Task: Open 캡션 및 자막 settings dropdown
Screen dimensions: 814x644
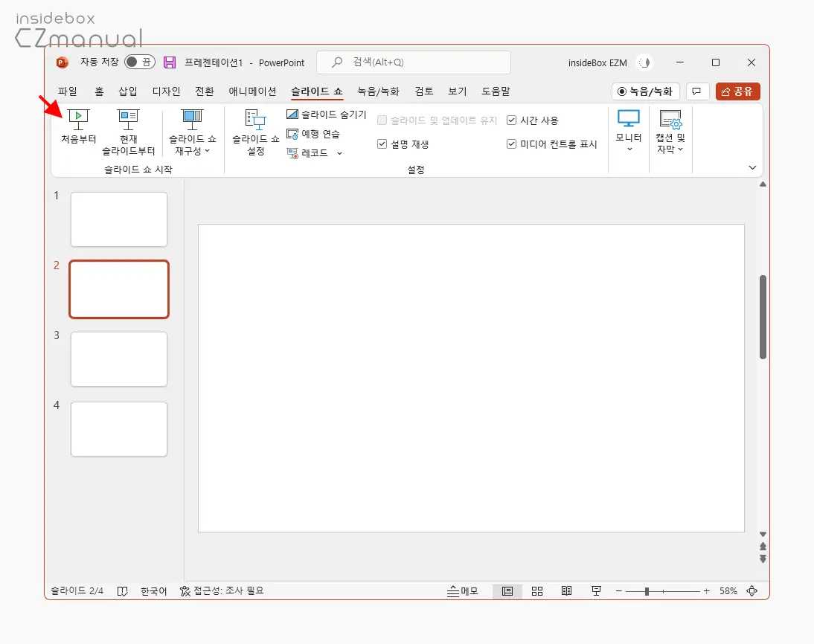Action: [x=670, y=132]
